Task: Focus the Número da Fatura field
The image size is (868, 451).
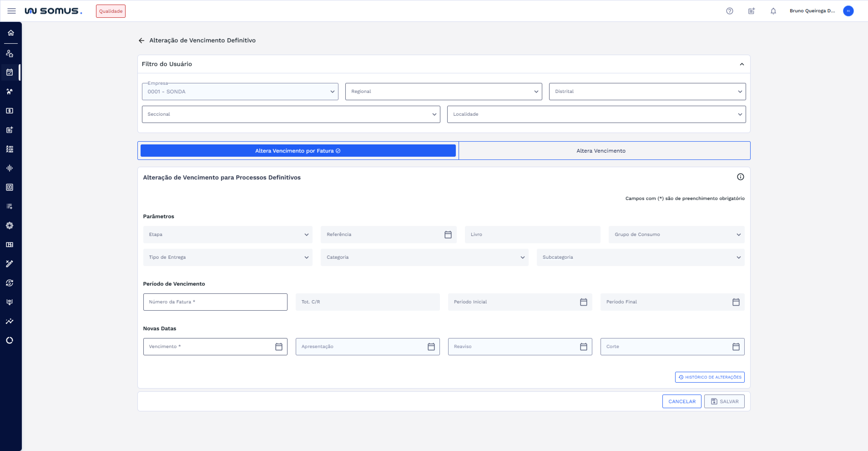Action: [x=215, y=302]
